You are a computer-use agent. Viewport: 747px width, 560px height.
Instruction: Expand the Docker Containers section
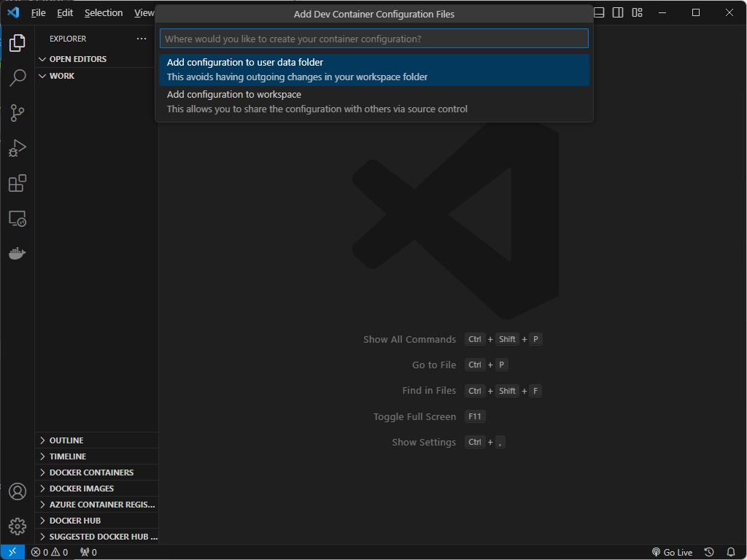pyautogui.click(x=96, y=472)
